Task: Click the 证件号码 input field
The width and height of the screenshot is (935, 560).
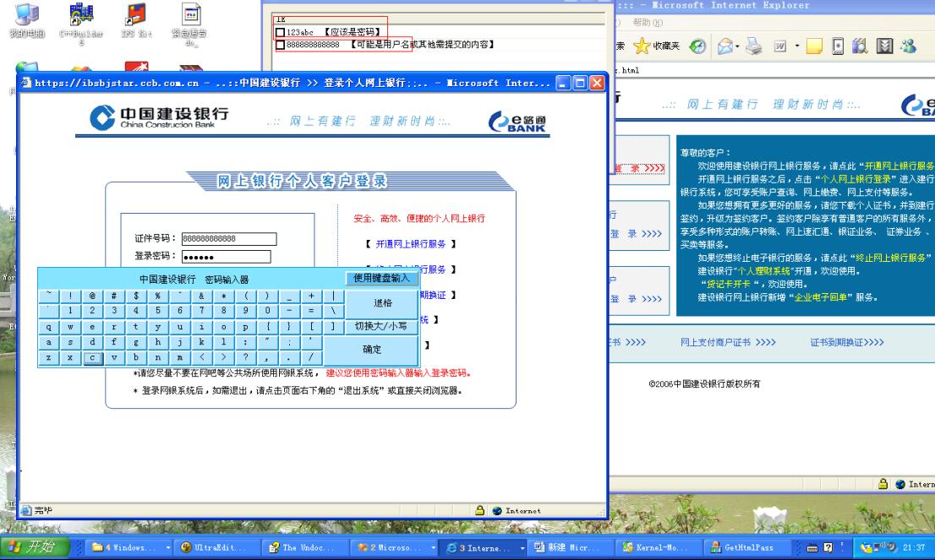Action: click(x=229, y=238)
